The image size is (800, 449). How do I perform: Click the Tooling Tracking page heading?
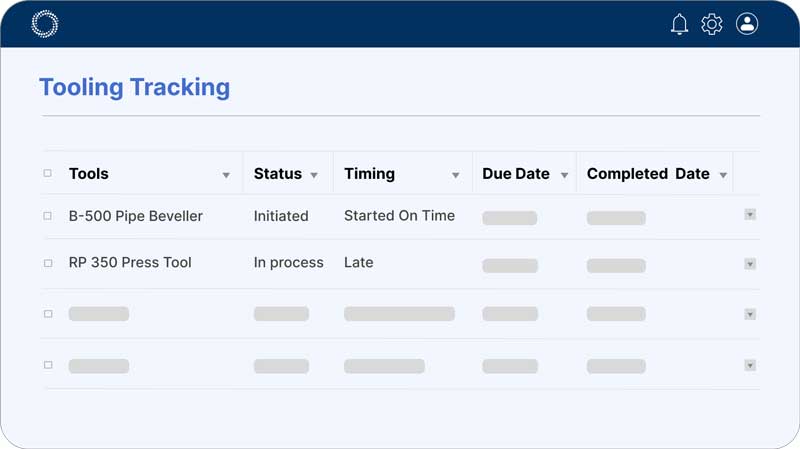pyautogui.click(x=134, y=87)
